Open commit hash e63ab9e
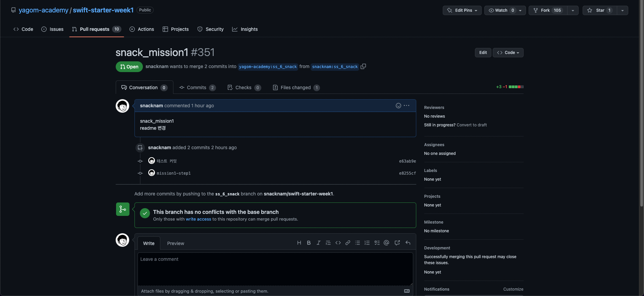The image size is (644, 296). pyautogui.click(x=408, y=161)
